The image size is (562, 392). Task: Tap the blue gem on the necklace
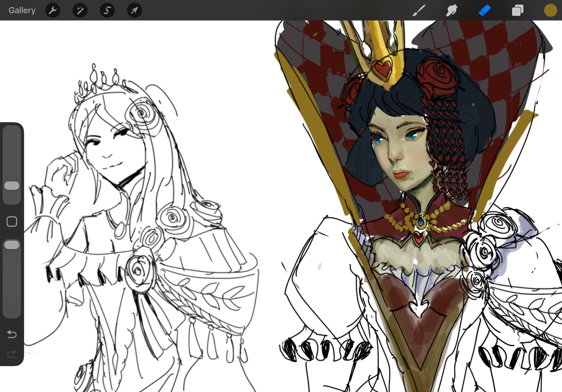421,222
